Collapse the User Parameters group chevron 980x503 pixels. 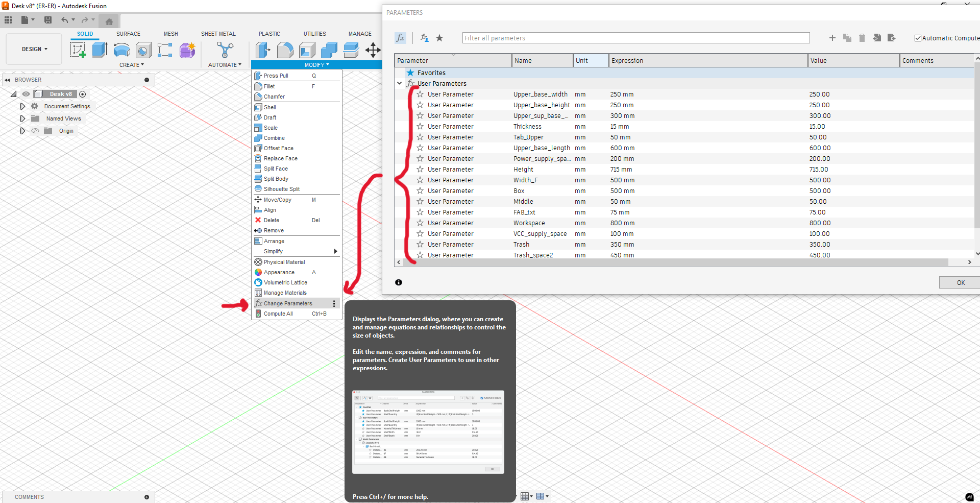coord(399,83)
